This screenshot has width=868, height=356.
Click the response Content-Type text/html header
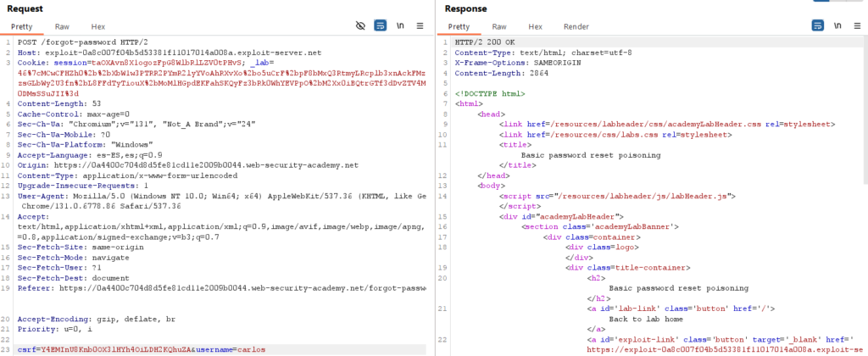click(x=543, y=53)
